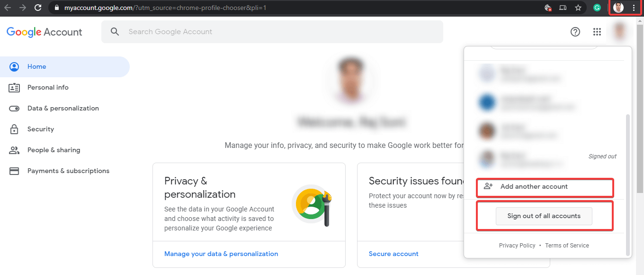Reload the page with the refresh icon
The image size is (644, 275).
(38, 8)
